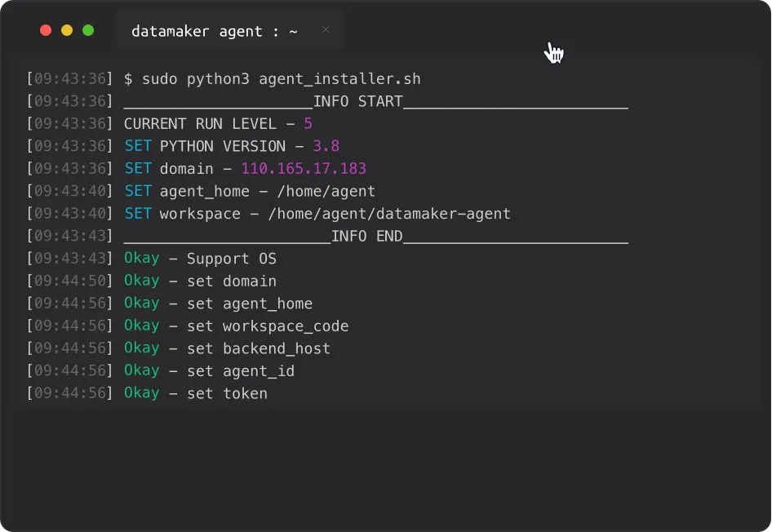Click the "set token" status line

click(196, 393)
